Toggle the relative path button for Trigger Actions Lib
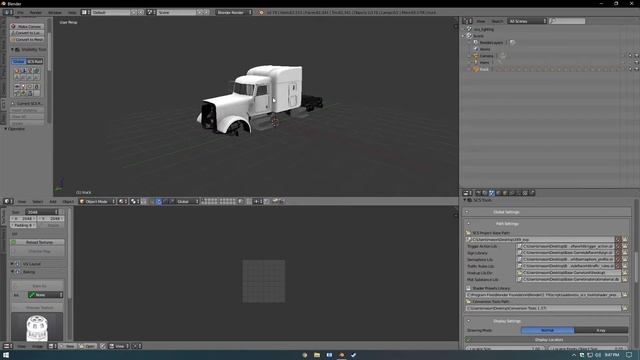640x360 pixels. 618,246
